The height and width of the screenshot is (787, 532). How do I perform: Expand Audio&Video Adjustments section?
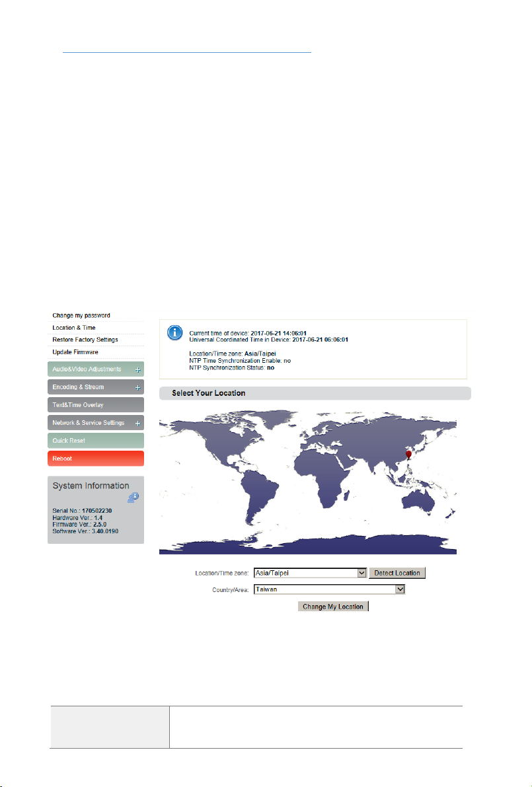pos(96,369)
